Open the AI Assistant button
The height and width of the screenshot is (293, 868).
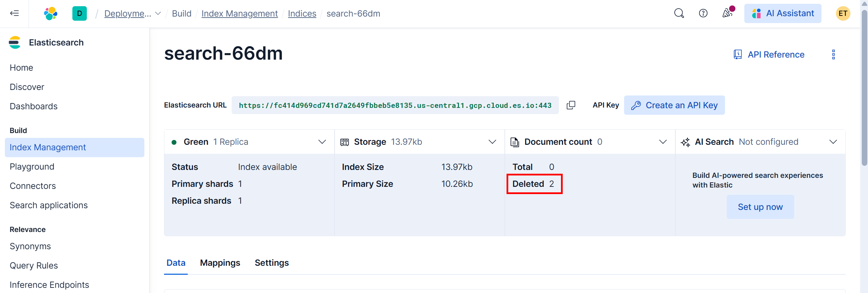pyautogui.click(x=783, y=13)
